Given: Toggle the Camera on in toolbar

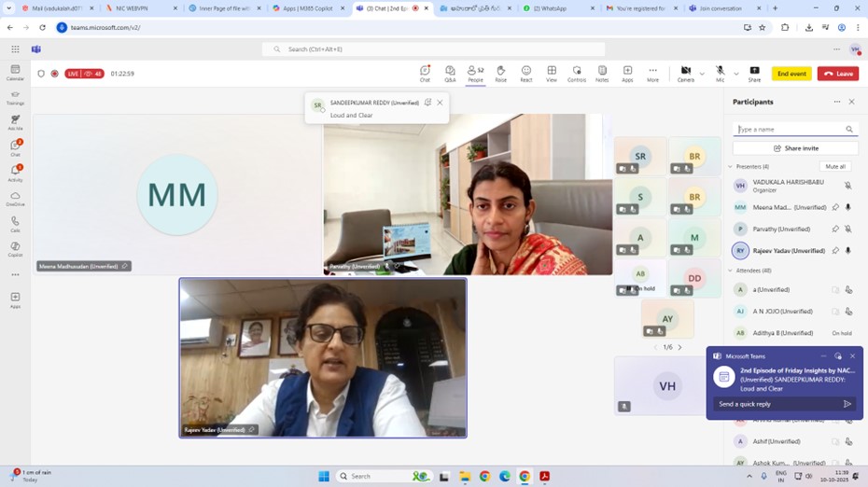Looking at the screenshot, I should tap(686, 73).
